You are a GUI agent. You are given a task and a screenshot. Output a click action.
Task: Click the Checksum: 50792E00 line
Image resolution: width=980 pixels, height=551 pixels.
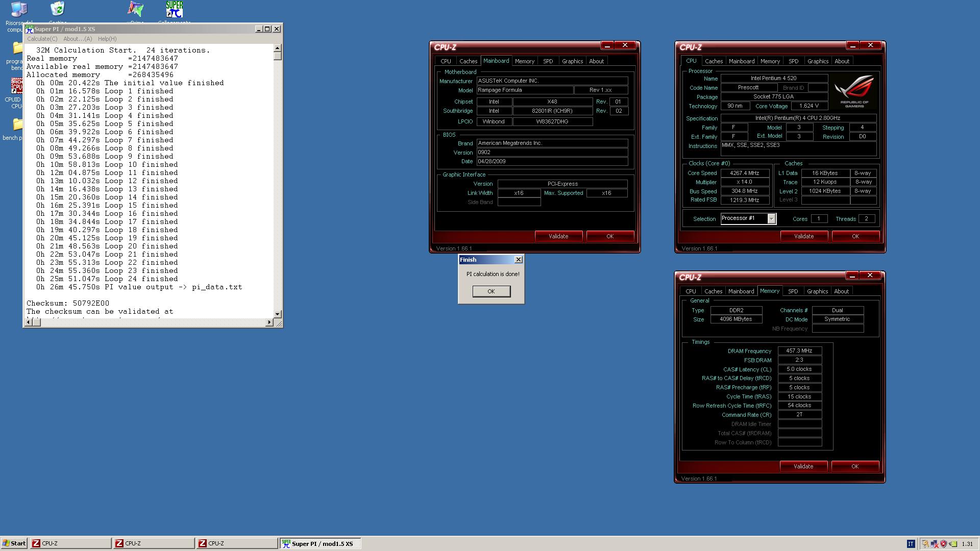tap(68, 304)
